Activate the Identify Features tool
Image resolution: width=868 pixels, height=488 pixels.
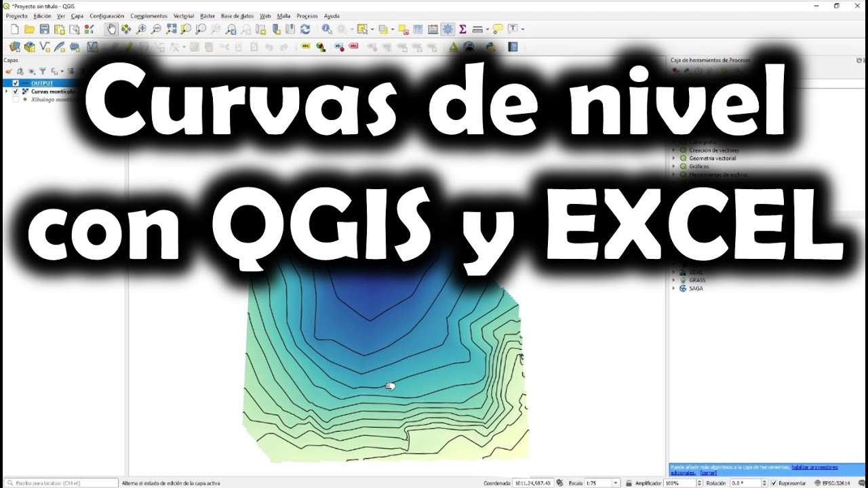tap(327, 29)
